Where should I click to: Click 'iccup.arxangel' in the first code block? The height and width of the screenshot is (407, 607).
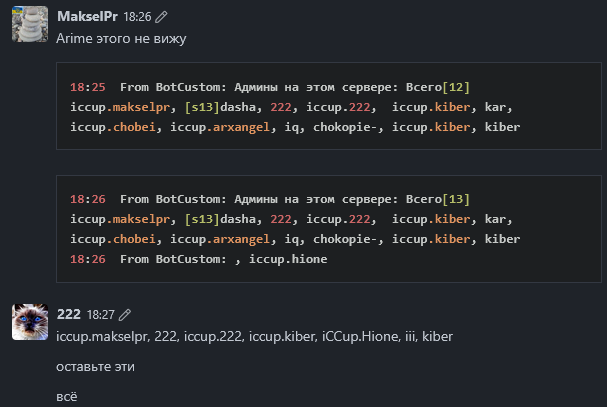(x=220, y=127)
